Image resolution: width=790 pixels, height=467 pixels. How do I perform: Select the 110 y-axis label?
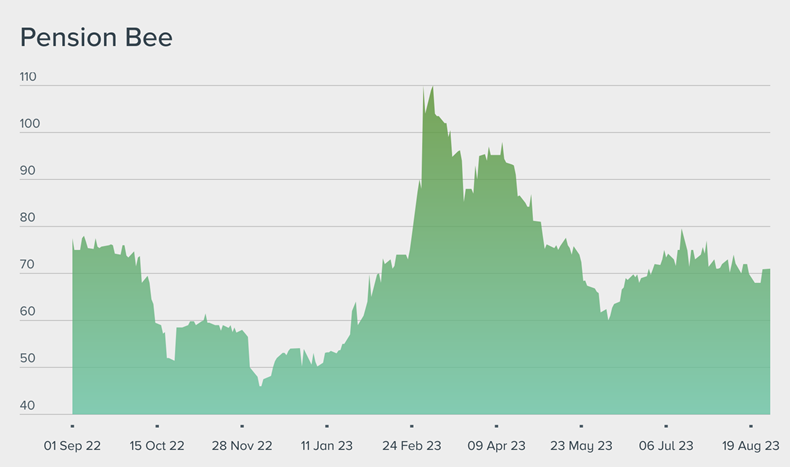[x=28, y=77]
